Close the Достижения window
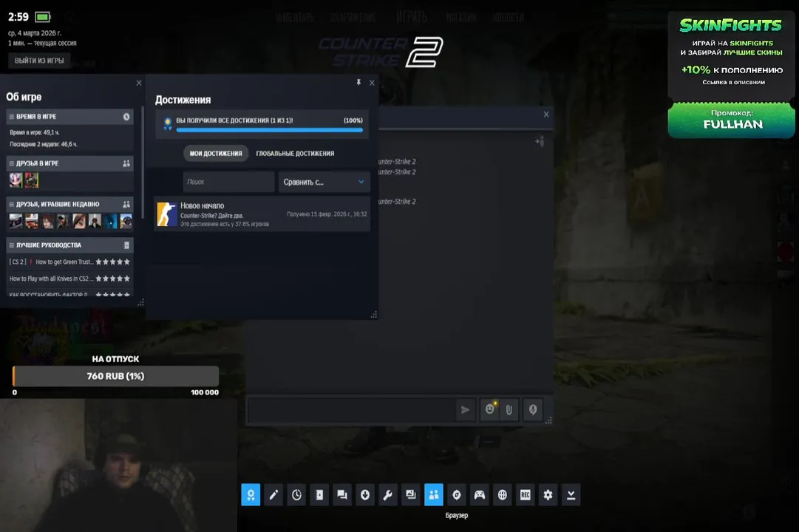 point(372,83)
